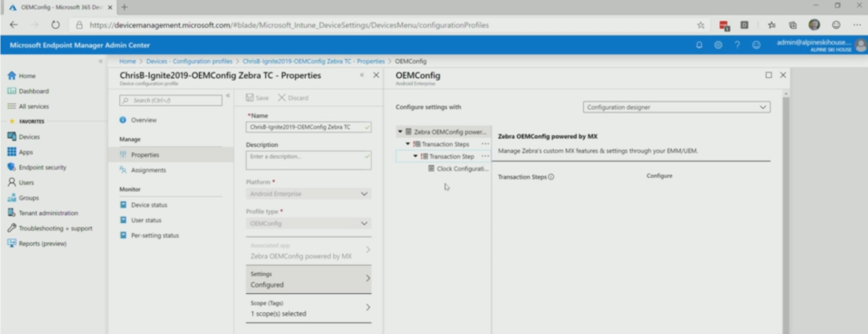Open Profile type OEMConfig dropdown
868x334 pixels.
coord(308,223)
